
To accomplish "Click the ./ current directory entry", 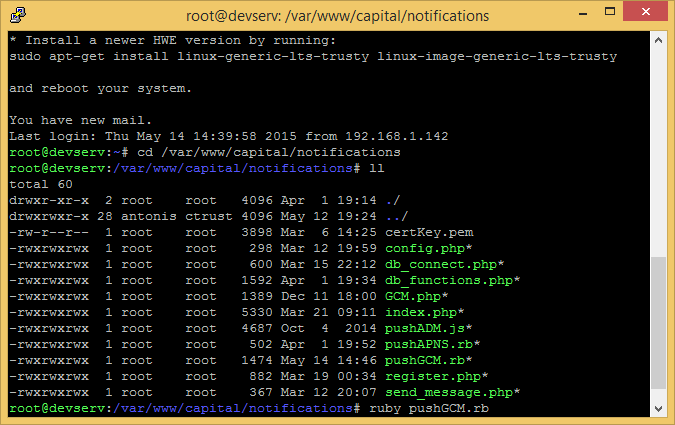I will (393, 201).
